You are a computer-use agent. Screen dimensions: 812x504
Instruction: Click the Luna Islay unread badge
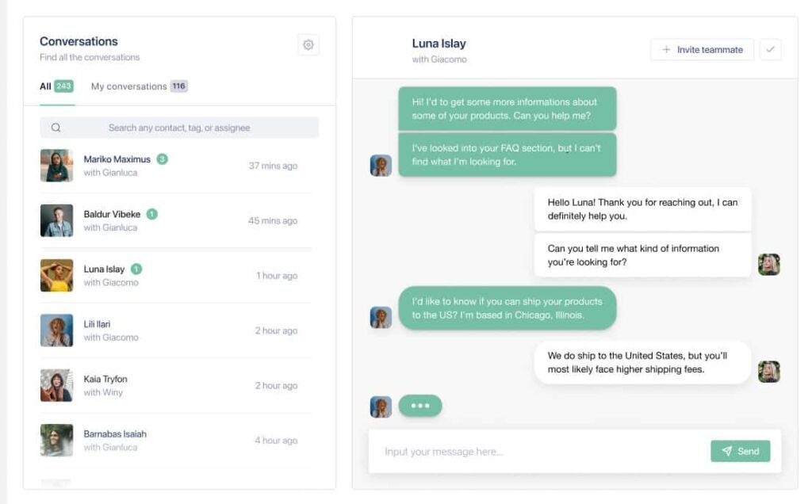coord(136,269)
